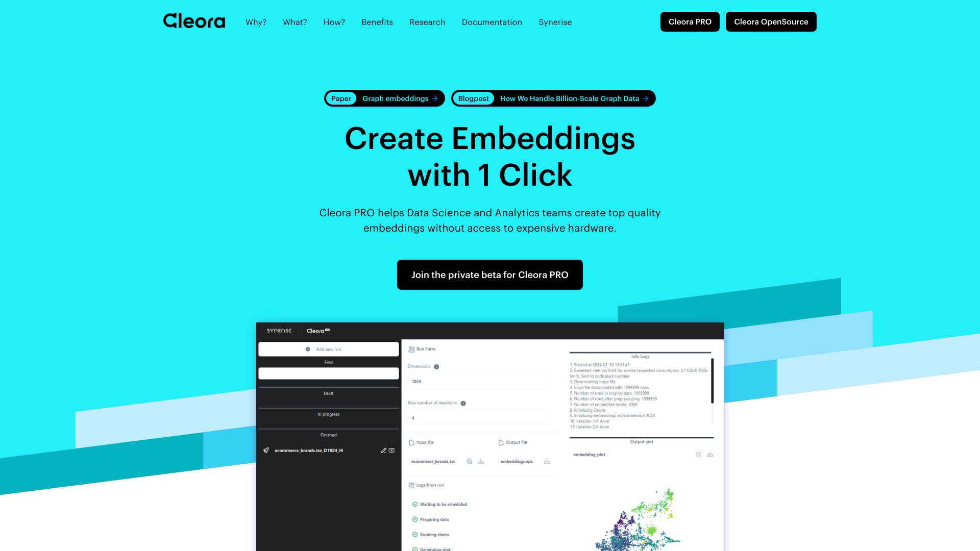Viewport: 980px width, 551px height.
Task: Toggle the Waiting to be scheduled status indicator
Action: coord(415,504)
